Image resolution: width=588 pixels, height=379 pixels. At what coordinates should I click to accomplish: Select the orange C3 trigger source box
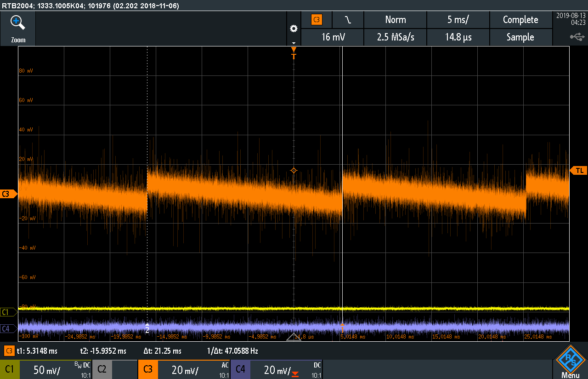(317, 20)
